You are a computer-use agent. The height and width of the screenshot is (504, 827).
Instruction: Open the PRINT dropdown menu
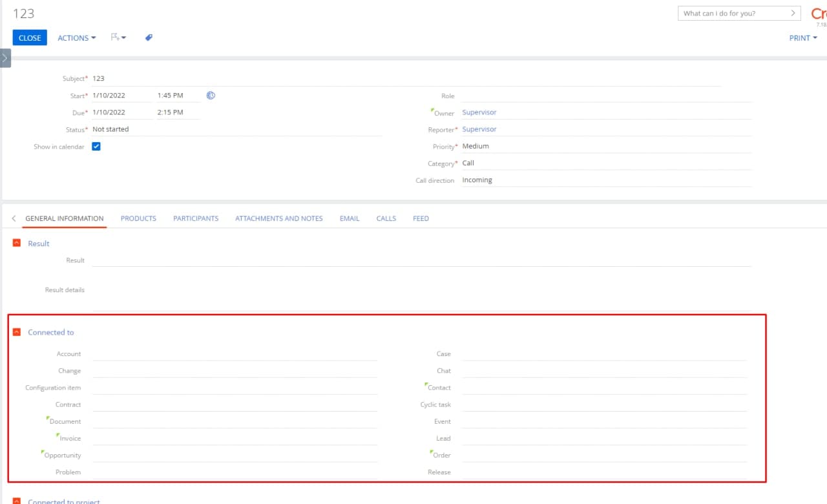(803, 38)
